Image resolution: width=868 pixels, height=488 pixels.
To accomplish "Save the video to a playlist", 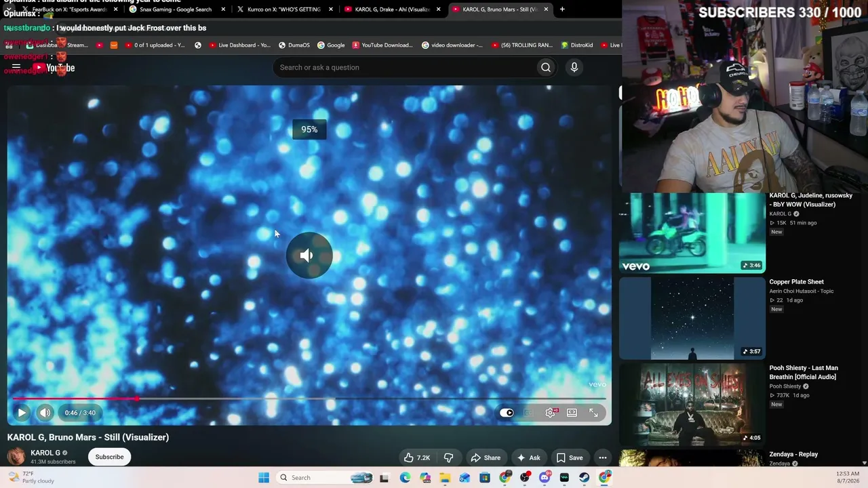I will point(570,457).
